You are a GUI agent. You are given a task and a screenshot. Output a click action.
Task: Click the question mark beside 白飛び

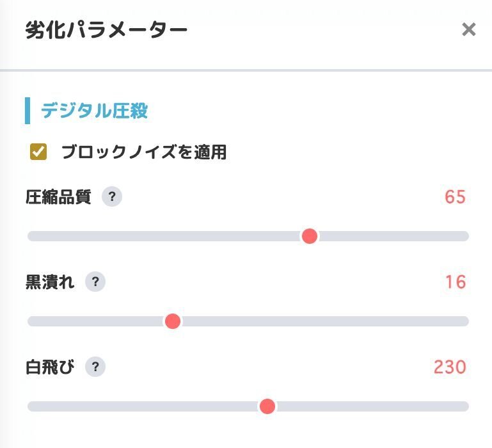[95, 367]
